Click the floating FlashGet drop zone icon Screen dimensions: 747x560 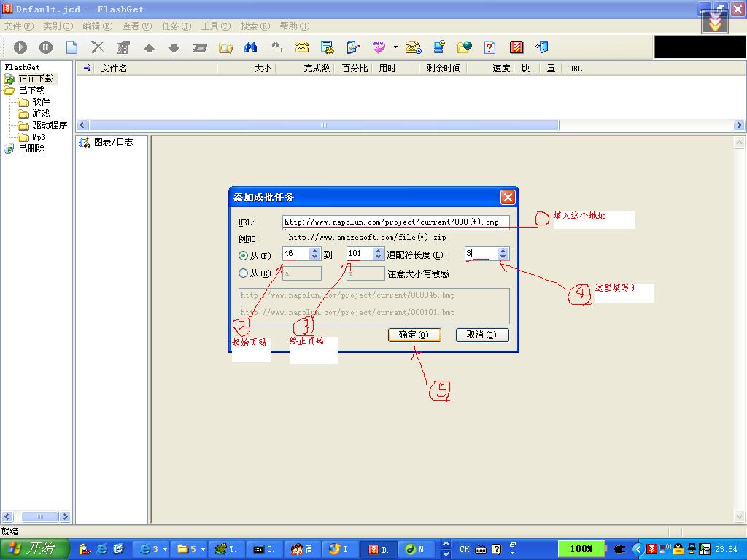coord(715,21)
